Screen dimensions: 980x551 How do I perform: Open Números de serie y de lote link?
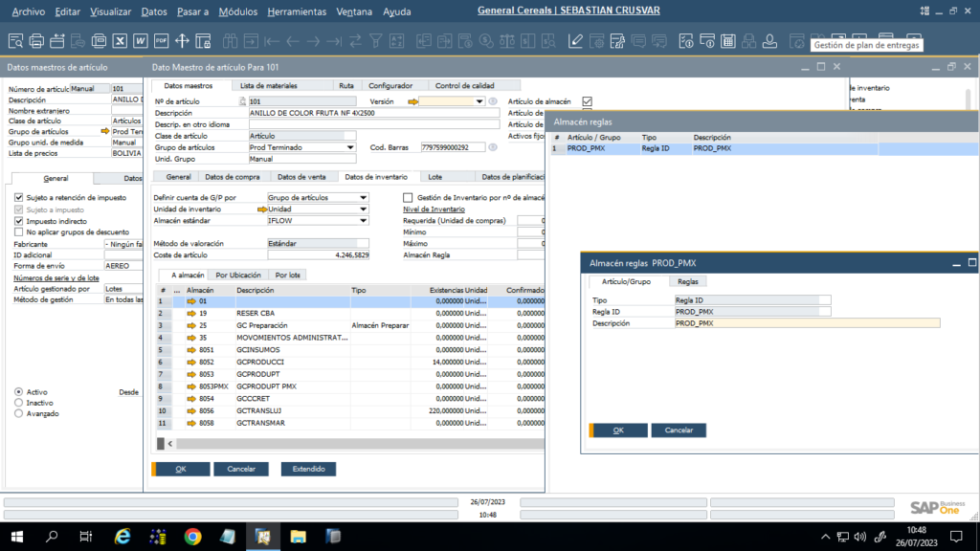tap(56, 277)
